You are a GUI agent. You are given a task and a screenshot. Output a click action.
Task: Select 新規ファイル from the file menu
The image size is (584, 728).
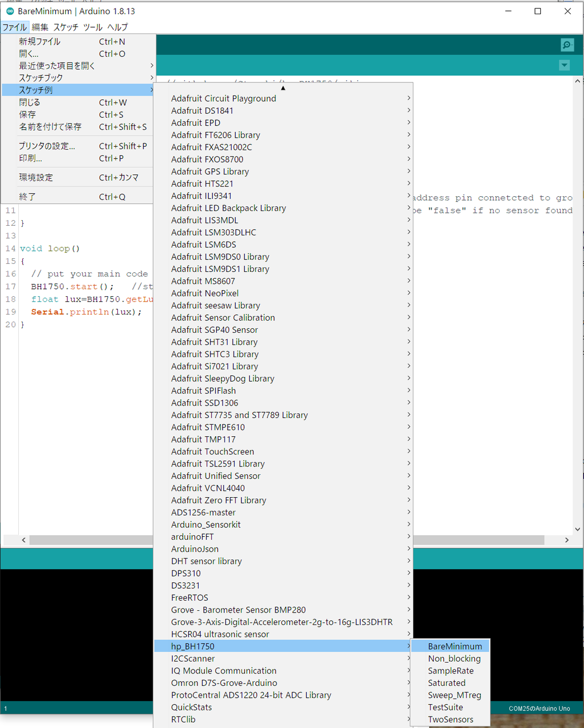tap(40, 42)
